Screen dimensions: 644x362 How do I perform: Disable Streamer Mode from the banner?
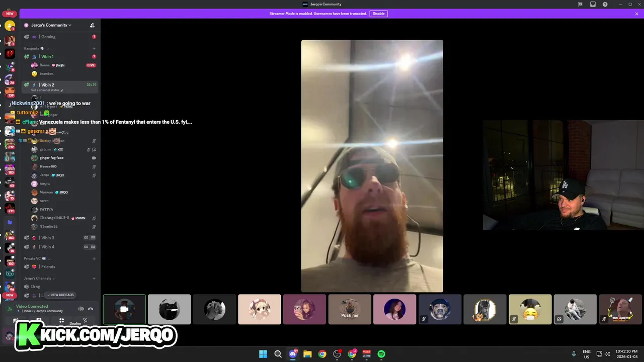click(379, 14)
